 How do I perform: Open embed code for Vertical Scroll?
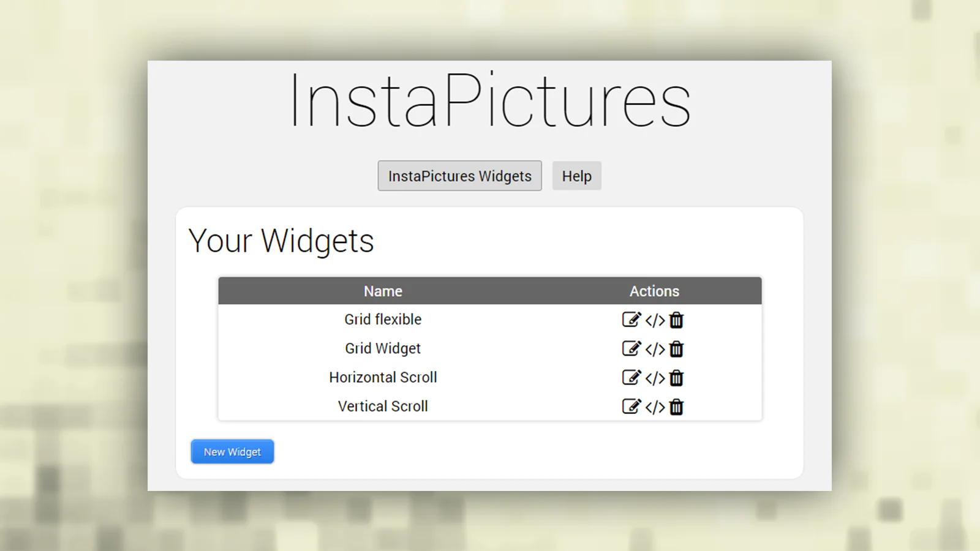[x=655, y=407]
